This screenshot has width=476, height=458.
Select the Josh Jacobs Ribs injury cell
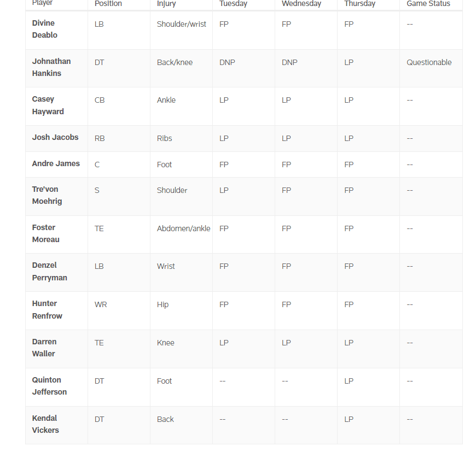coord(182,138)
